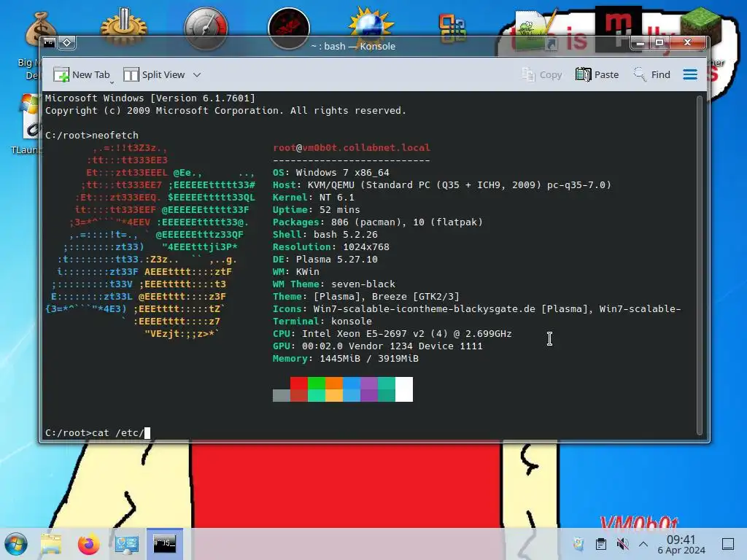Viewport: 747px width, 560px height.
Task: Open the file manager folder taskbar icon
Action: tap(51, 544)
